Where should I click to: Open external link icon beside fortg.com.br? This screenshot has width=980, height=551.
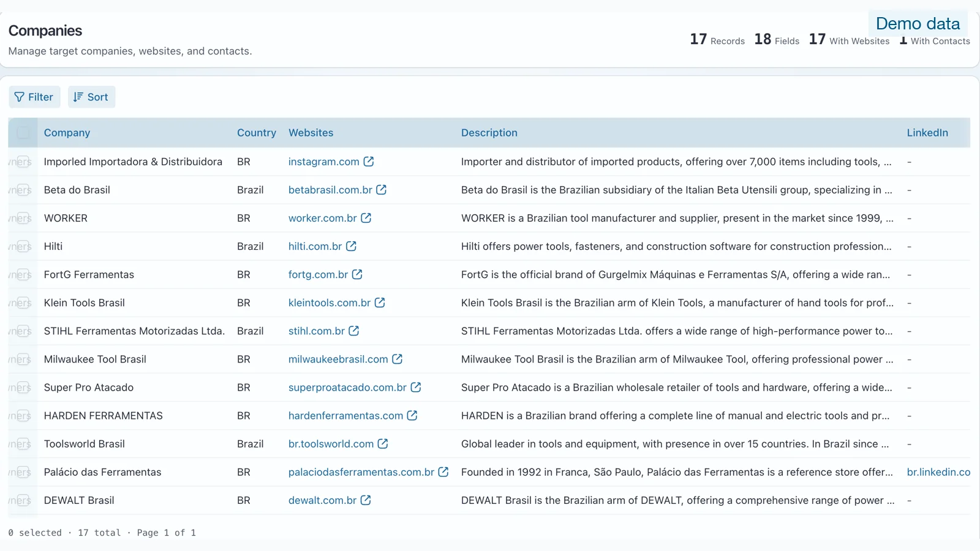pyautogui.click(x=358, y=274)
